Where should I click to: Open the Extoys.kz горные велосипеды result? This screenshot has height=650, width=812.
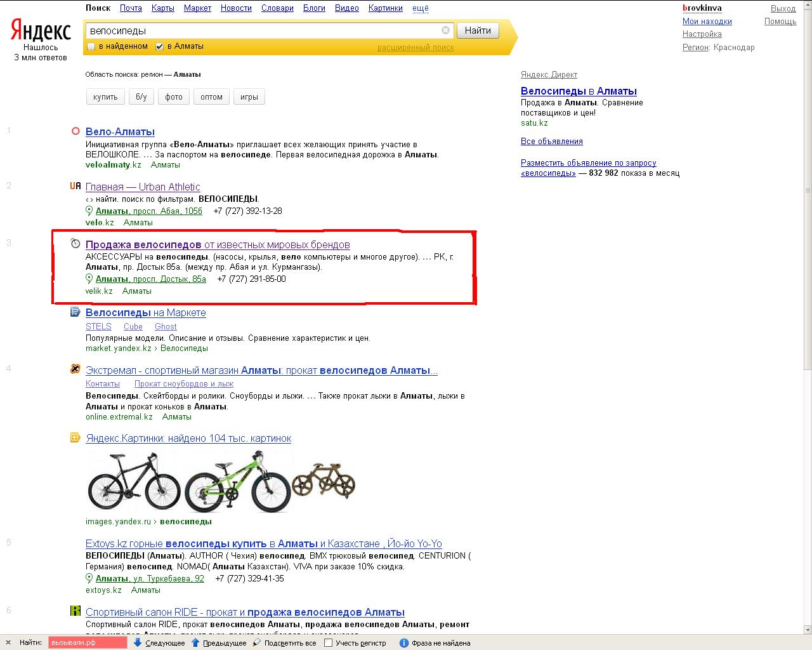[264, 543]
